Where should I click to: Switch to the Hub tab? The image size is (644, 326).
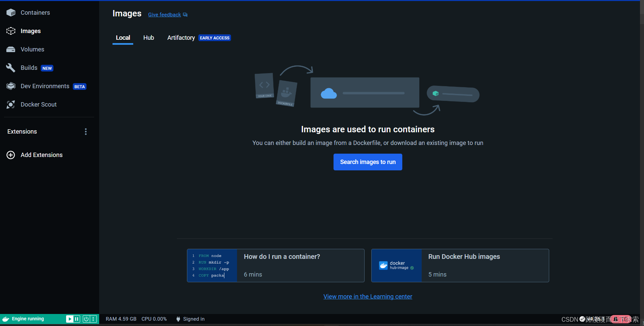point(149,38)
